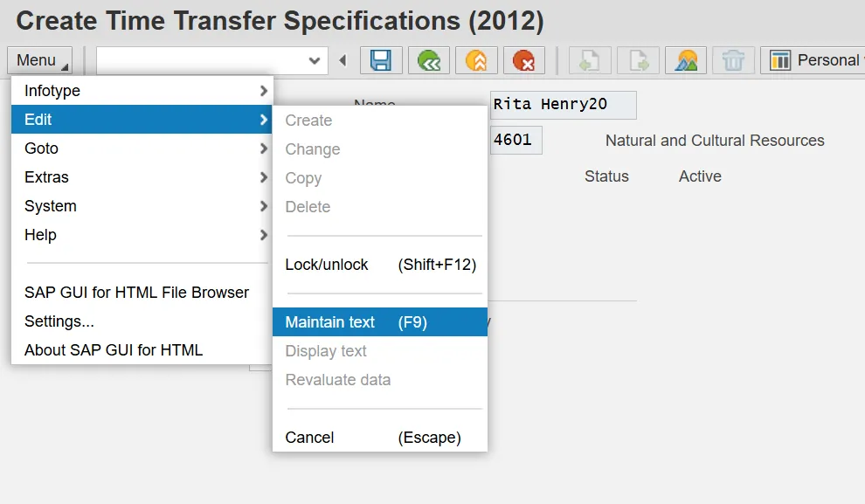The width and height of the screenshot is (865, 504).
Task: Click the trash can Delete icon
Action: (x=733, y=60)
